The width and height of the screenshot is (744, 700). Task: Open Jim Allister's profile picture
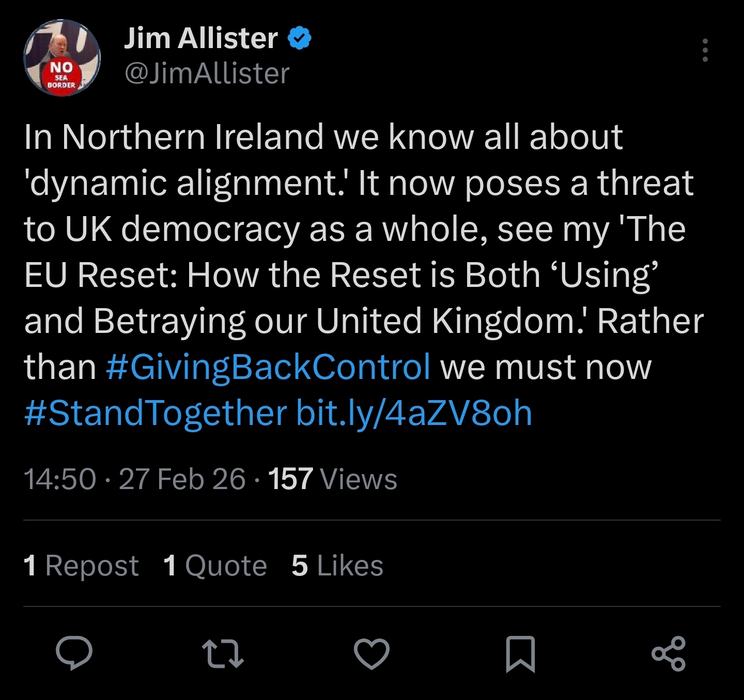pyautogui.click(x=61, y=58)
